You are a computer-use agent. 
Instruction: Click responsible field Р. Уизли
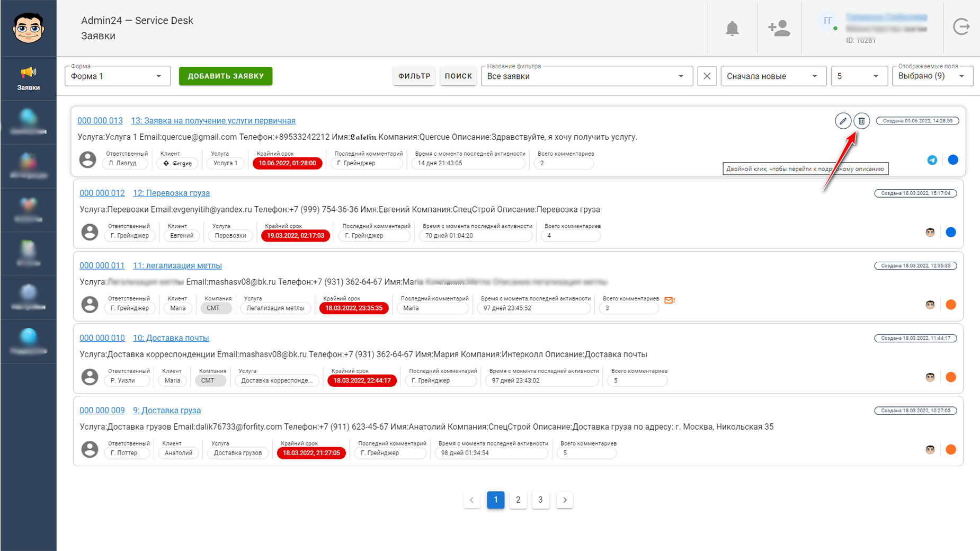pos(128,381)
